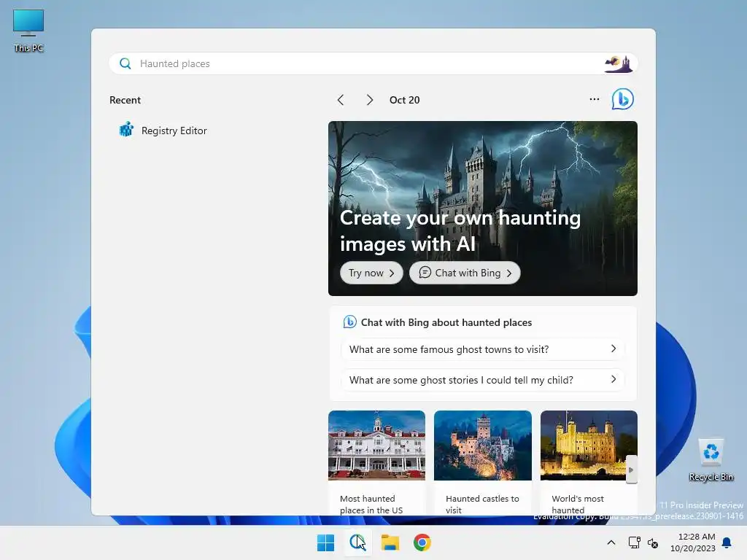Open the Windows Start button
The image size is (747, 560).
(326, 542)
